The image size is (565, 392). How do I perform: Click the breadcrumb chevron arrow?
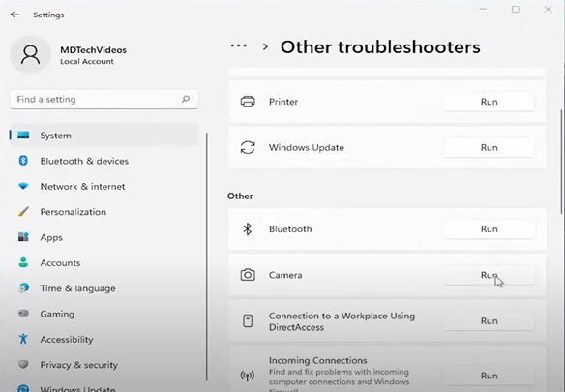[265, 46]
